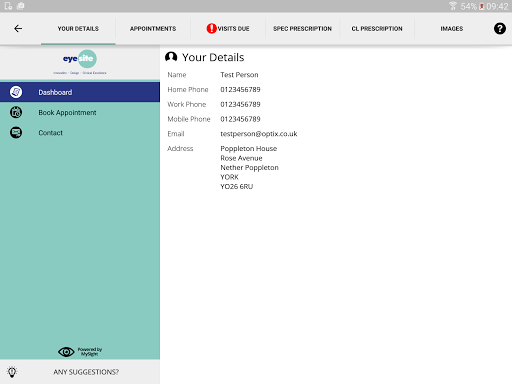Click the profile icon beside Your Details
The width and height of the screenshot is (512, 384).
(x=171, y=57)
